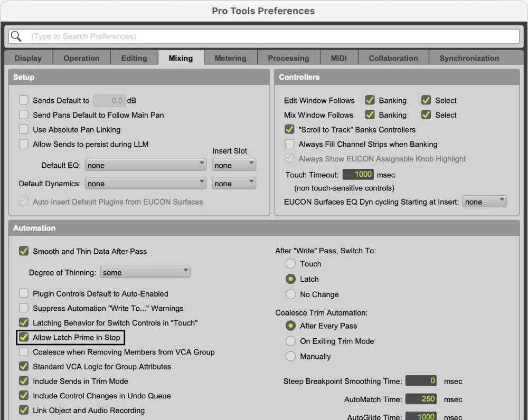Image resolution: width=528 pixels, height=420 pixels.
Task: Open EUCON Surfaces EQ Dyn cycling dropdown
Action: (x=484, y=202)
